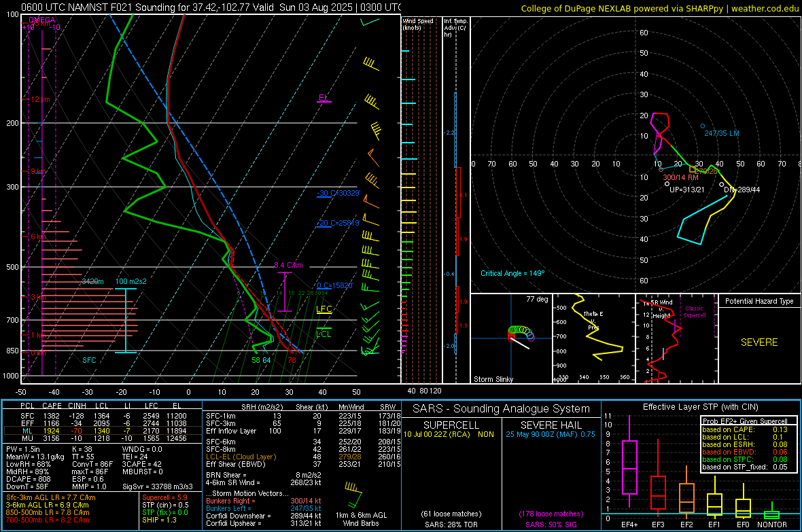Click the 'Classic Supercell' label in SR wind inset

695,312
